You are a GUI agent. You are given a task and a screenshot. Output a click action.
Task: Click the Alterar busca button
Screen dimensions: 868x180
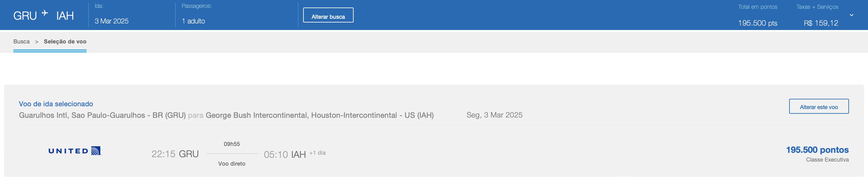pos(328,15)
